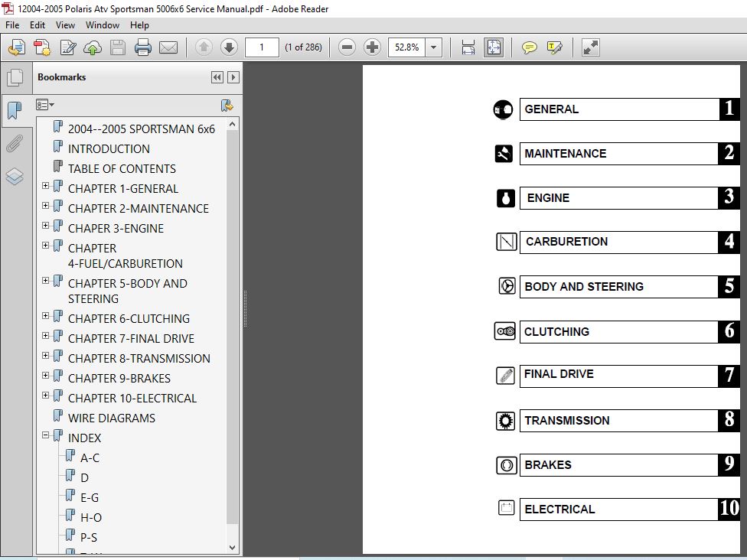This screenshot has width=747, height=560.
Task: Open the Attachments paperclip panel
Action: 15,143
